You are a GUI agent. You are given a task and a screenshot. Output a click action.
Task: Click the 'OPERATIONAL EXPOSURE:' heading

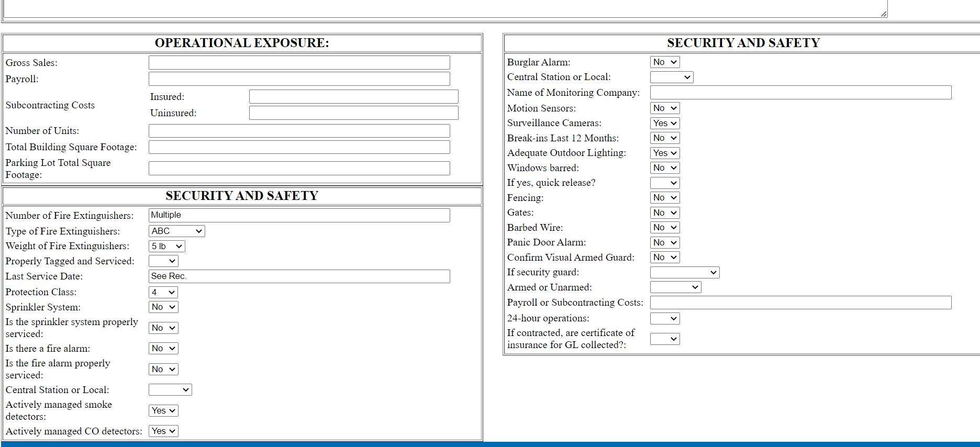[242, 43]
